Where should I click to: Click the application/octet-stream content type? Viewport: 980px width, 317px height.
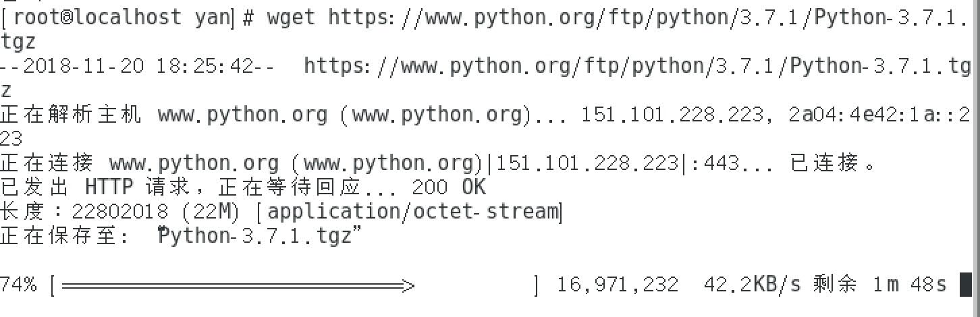click(414, 212)
